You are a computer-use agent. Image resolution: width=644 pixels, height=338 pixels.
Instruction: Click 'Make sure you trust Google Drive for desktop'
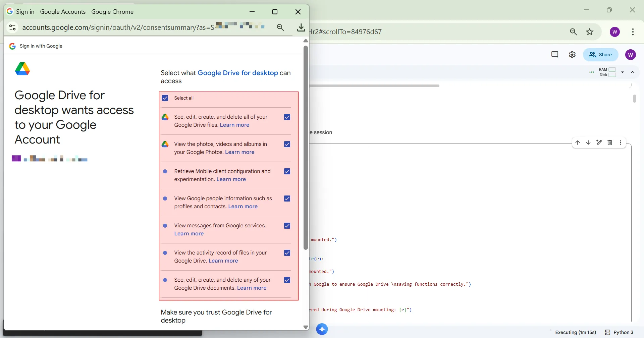point(216,316)
